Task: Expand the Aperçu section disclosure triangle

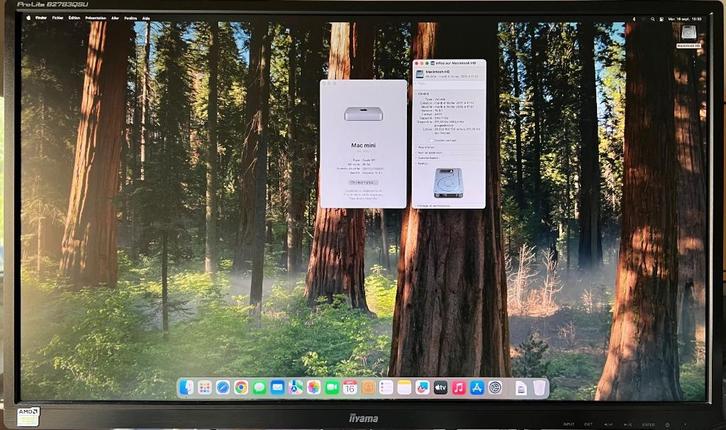Action: pyautogui.click(x=416, y=163)
